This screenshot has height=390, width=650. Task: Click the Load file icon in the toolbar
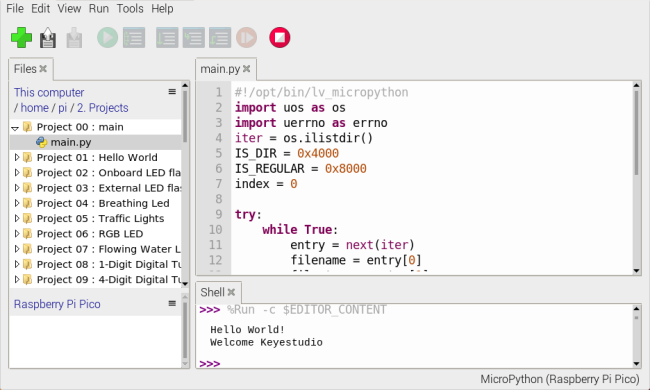point(48,38)
